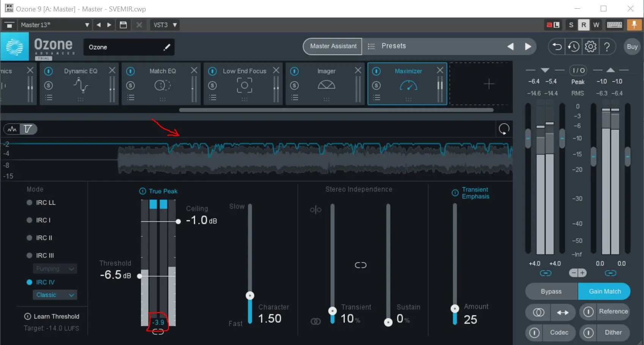
Task: Open the VST3 dropdown
Action: click(164, 25)
